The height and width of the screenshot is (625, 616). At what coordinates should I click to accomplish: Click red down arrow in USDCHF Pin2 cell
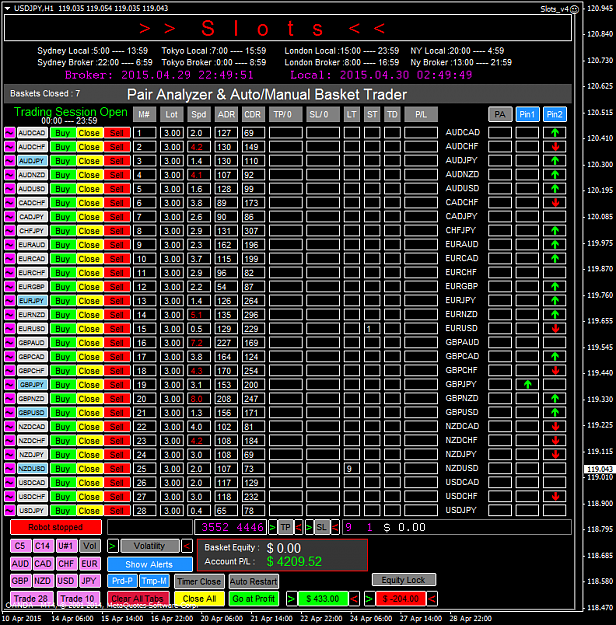(x=555, y=497)
